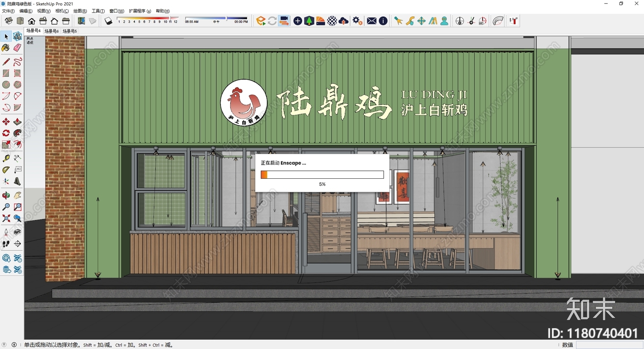Open Enscape settings gears icon
This screenshot has height=349, width=644.
357,21
